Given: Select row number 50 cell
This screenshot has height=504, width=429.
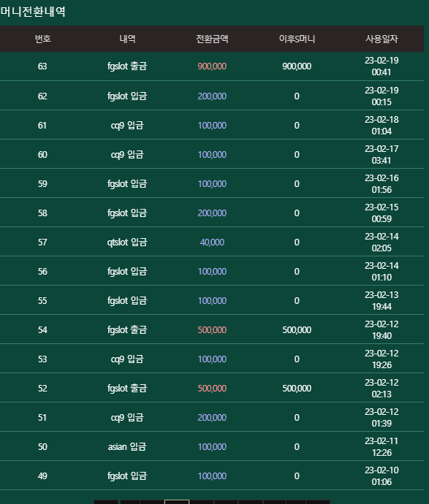Looking at the screenshot, I should [42, 447].
